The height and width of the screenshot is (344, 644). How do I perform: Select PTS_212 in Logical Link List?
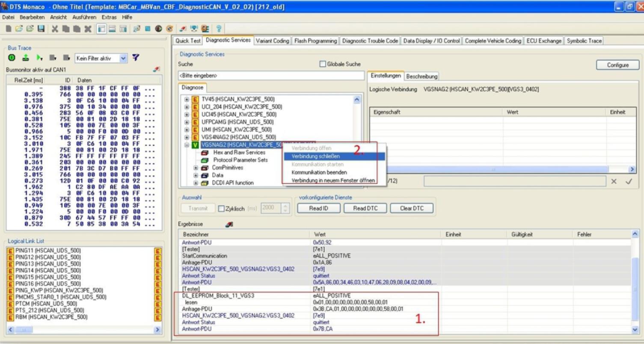tap(49, 310)
